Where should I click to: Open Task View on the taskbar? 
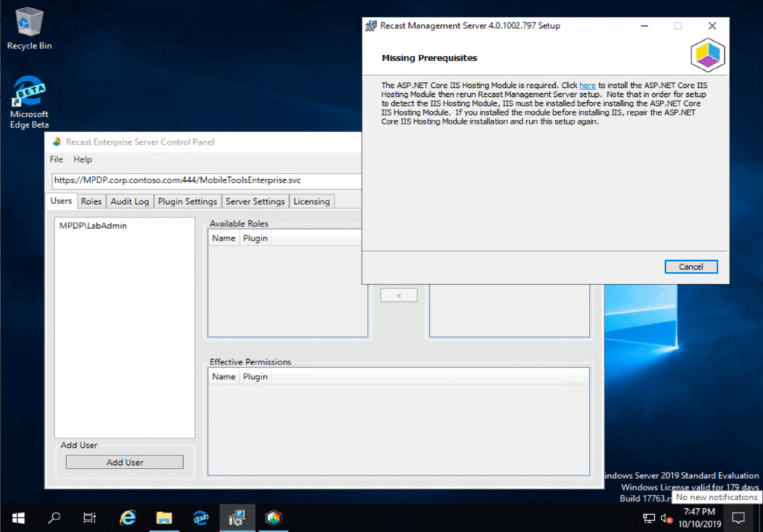[x=89, y=518]
